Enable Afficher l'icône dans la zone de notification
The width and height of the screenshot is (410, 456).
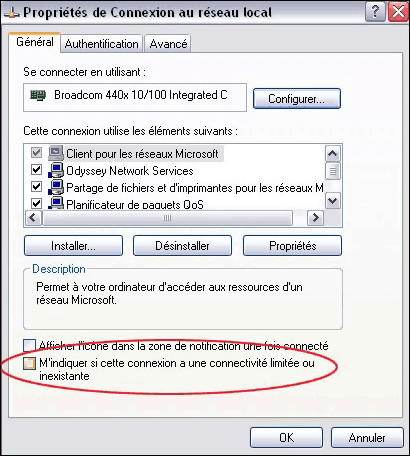pos(29,345)
